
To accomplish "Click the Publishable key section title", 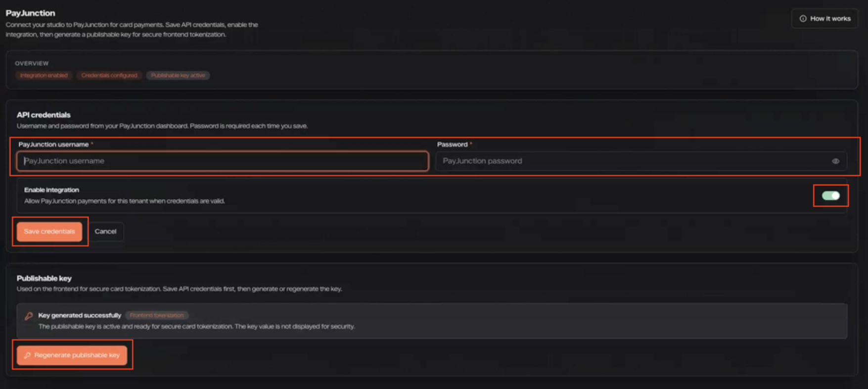I will tap(44, 278).
